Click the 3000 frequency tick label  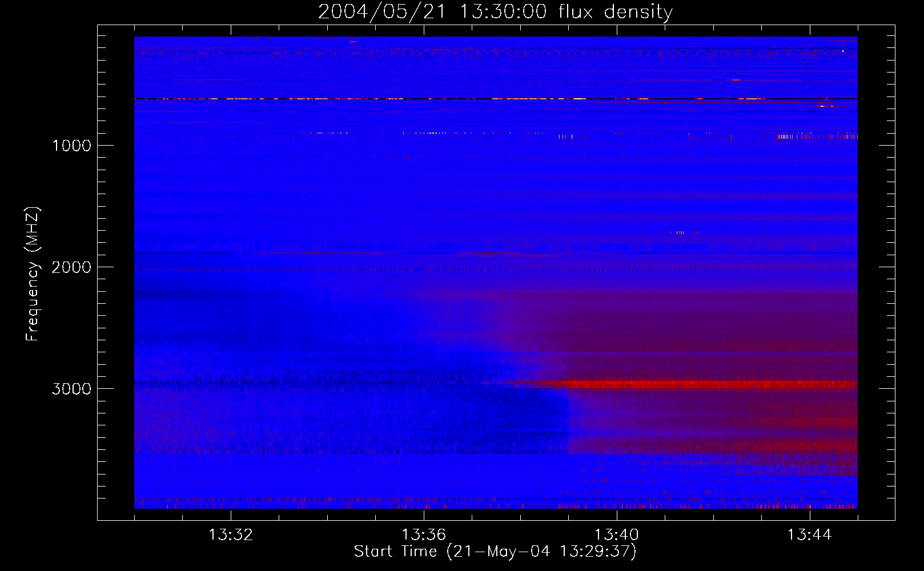(x=71, y=389)
